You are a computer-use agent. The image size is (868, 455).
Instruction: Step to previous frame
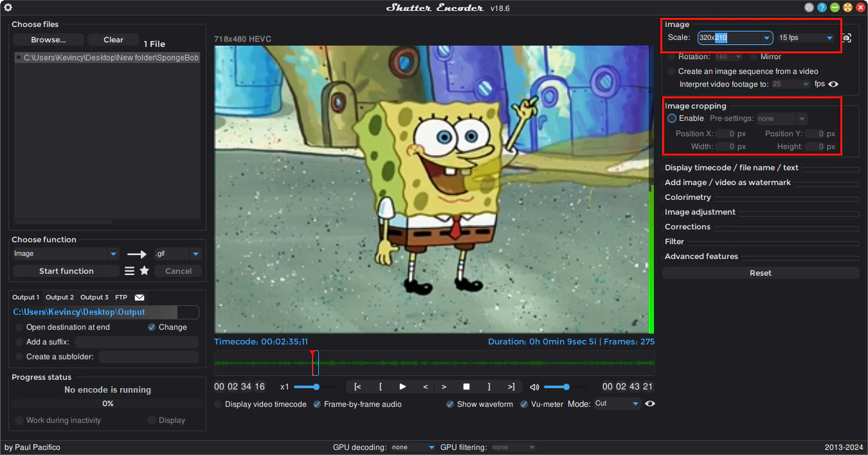425,386
